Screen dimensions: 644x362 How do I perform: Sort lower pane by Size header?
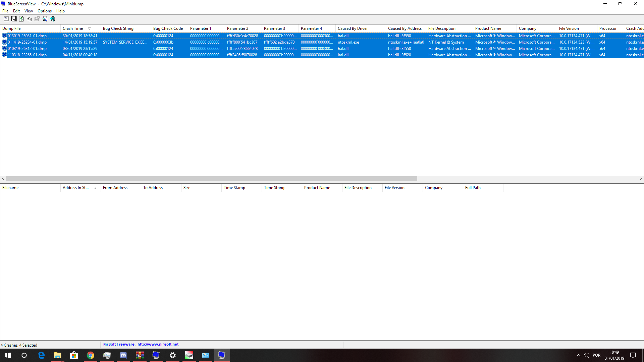tap(201, 188)
